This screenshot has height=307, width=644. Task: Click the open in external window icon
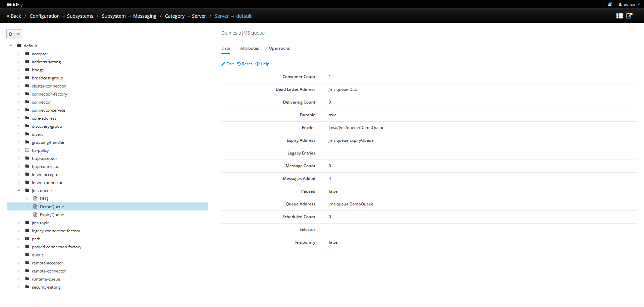coord(629,16)
